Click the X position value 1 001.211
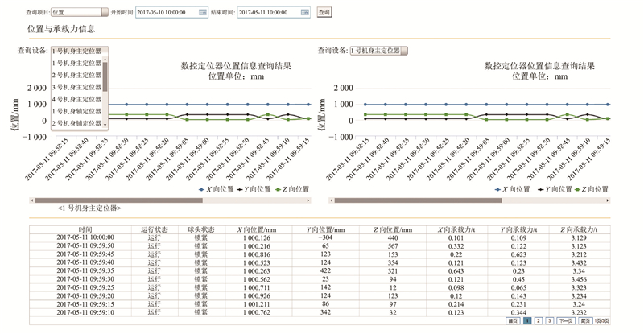 coord(257,304)
